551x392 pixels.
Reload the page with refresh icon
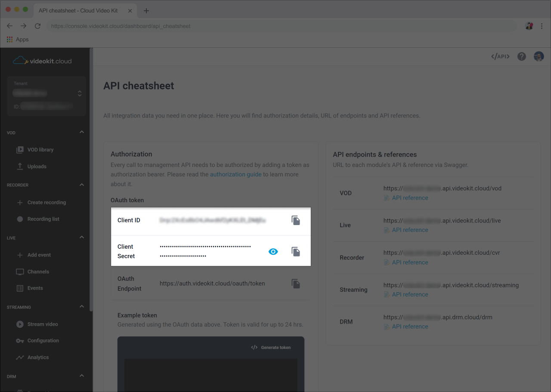coord(37,26)
